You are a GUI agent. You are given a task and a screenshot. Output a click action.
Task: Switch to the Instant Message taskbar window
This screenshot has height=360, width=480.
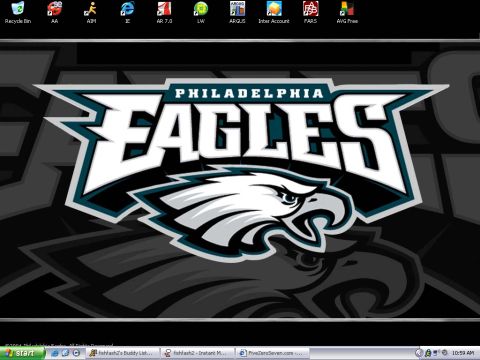tap(198, 353)
